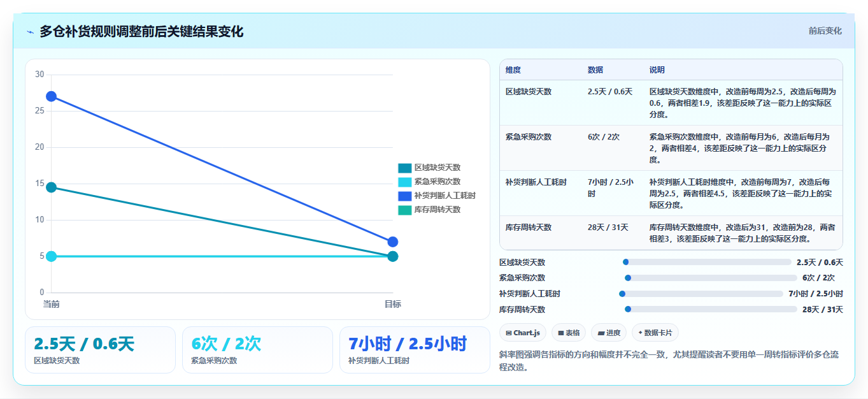Click the 前后变化 label in the header
This screenshot has width=868, height=399.
[x=825, y=31]
